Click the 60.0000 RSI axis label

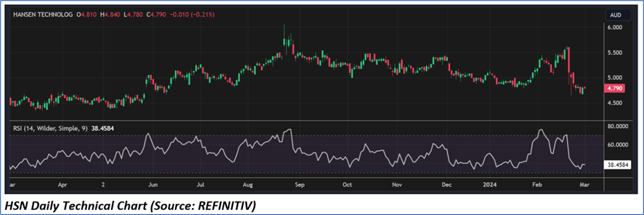(618, 145)
